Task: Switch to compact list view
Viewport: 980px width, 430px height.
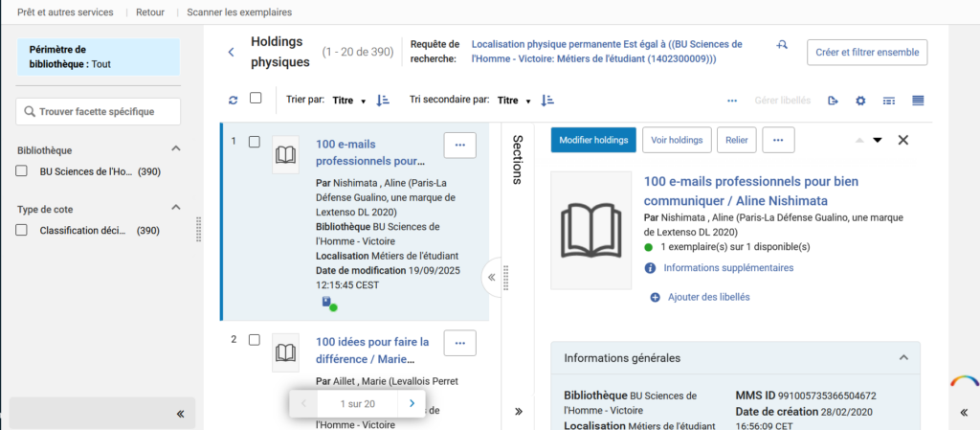Action: (889, 101)
